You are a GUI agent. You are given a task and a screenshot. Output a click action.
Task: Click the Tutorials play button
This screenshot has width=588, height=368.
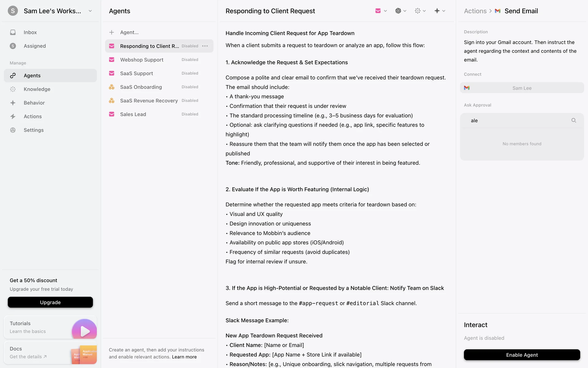pyautogui.click(x=84, y=331)
